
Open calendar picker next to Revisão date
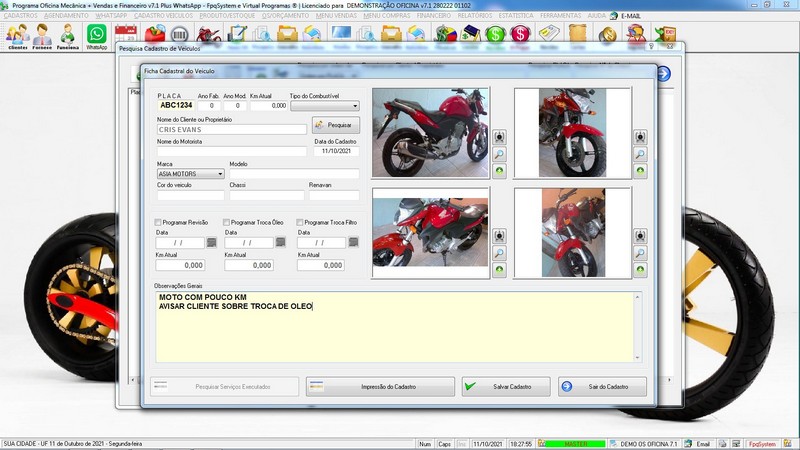[x=211, y=243]
